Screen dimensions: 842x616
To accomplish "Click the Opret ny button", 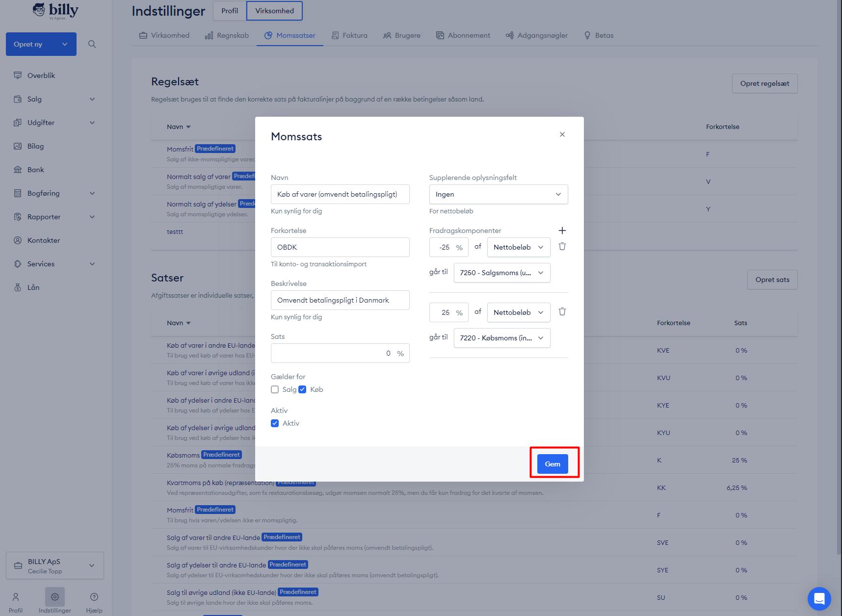I will click(x=41, y=44).
